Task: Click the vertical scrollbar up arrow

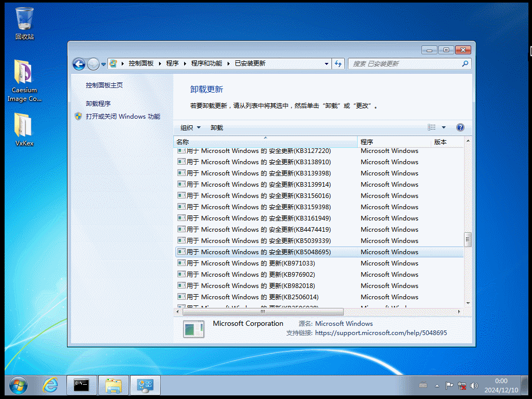Action: pos(468,141)
